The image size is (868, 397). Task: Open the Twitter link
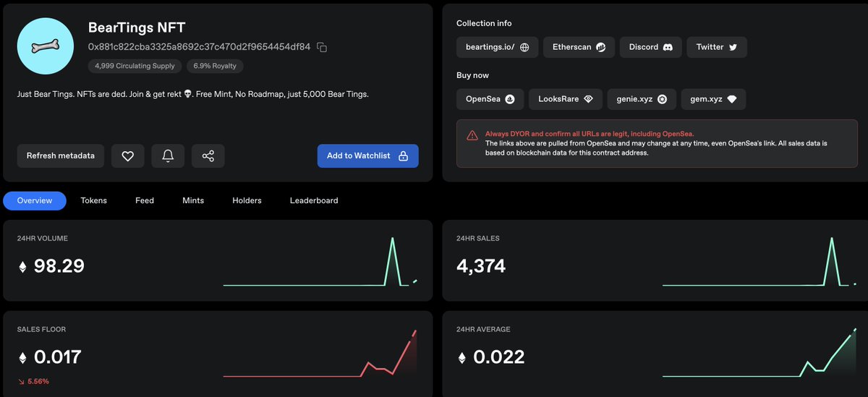(x=717, y=47)
